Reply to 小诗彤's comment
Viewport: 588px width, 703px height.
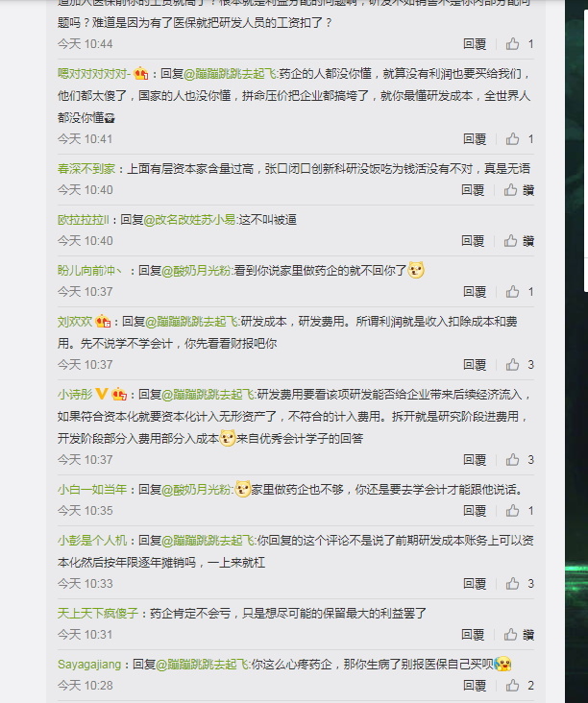tap(475, 460)
